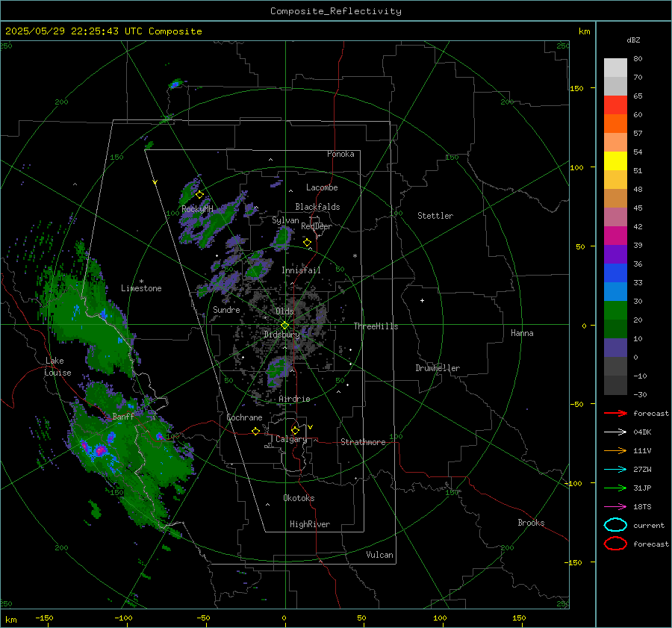Click the red forecast arrow in the legend

pos(615,413)
